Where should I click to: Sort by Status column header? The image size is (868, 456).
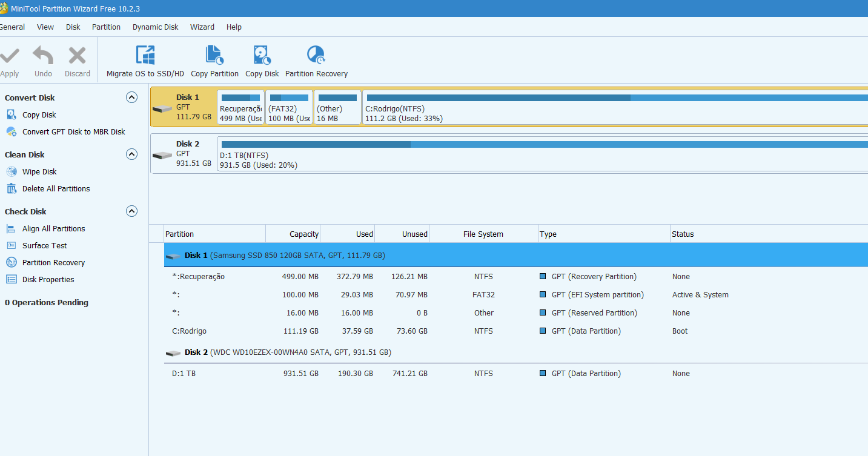coord(769,234)
